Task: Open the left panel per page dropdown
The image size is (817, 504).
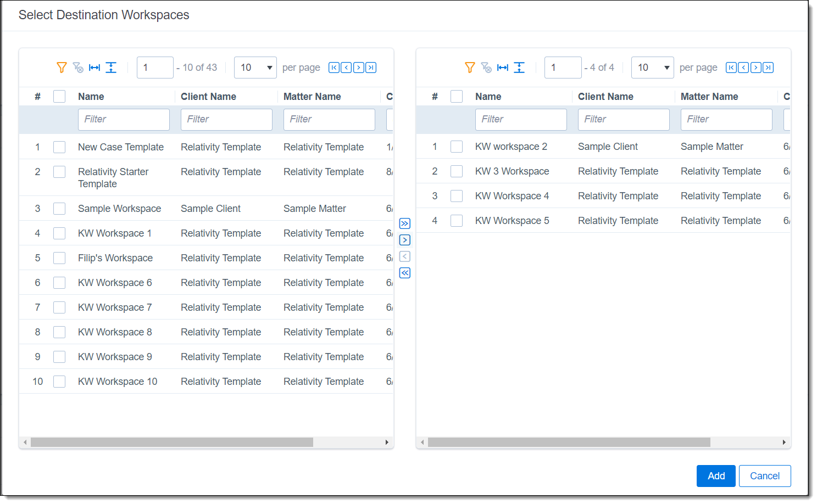Action: tap(255, 68)
